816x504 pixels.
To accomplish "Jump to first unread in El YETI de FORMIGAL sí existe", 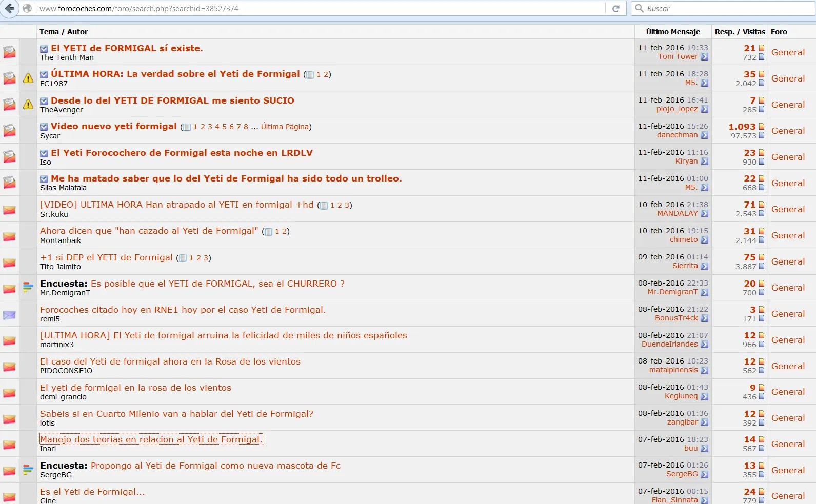I will [x=44, y=49].
